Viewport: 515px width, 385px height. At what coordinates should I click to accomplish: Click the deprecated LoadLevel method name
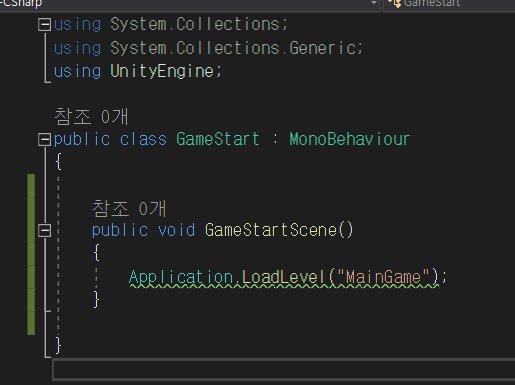coord(283,277)
